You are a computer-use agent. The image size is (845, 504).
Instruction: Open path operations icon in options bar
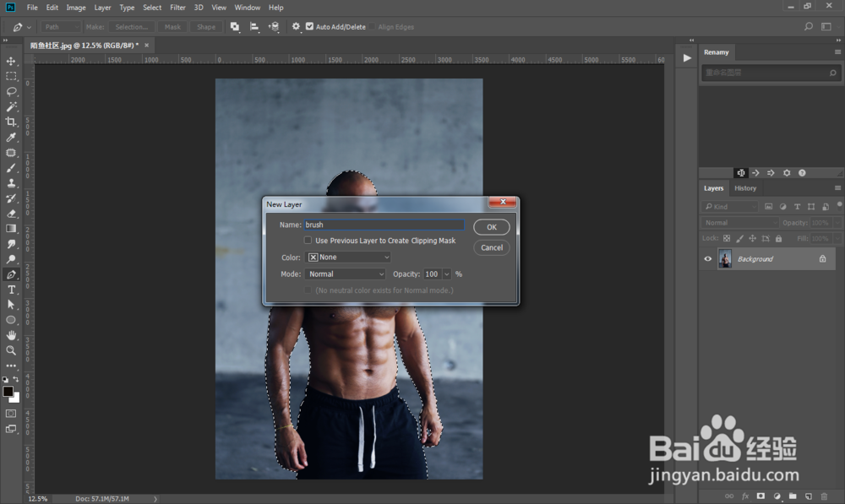tap(235, 26)
